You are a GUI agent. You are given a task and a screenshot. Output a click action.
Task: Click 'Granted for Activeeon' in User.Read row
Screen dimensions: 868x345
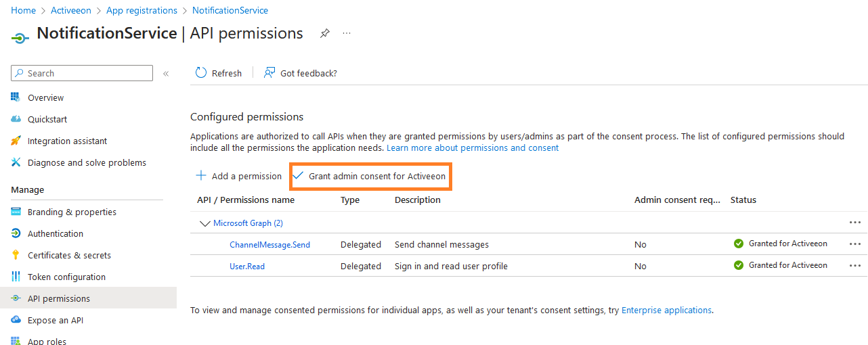pyautogui.click(x=788, y=265)
